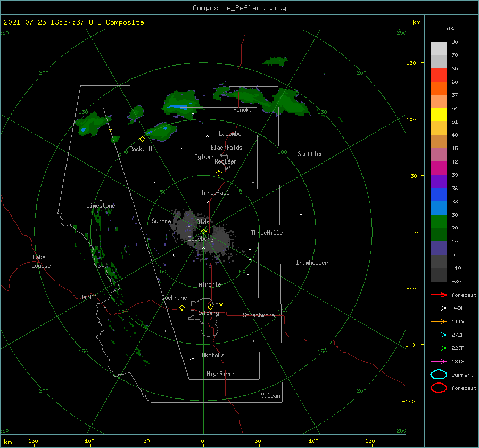
Task: Click the Sylvan label
Action: 204,157
